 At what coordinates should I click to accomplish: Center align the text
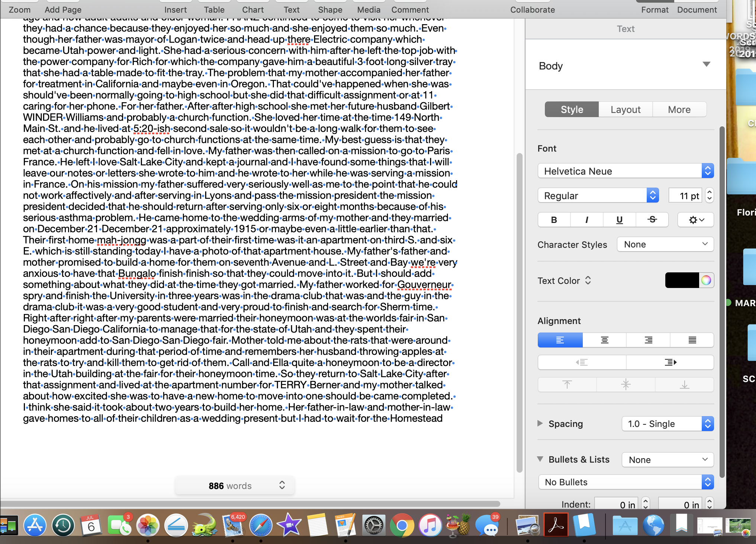point(604,340)
